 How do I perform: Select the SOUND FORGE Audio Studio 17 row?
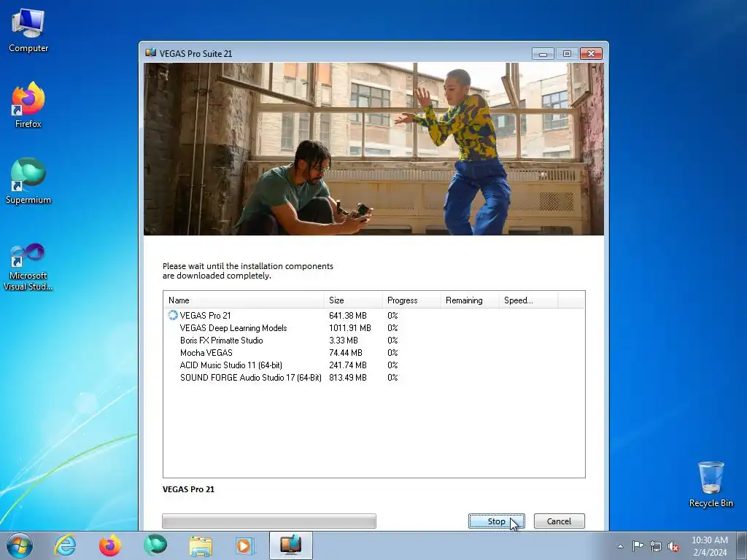373,377
